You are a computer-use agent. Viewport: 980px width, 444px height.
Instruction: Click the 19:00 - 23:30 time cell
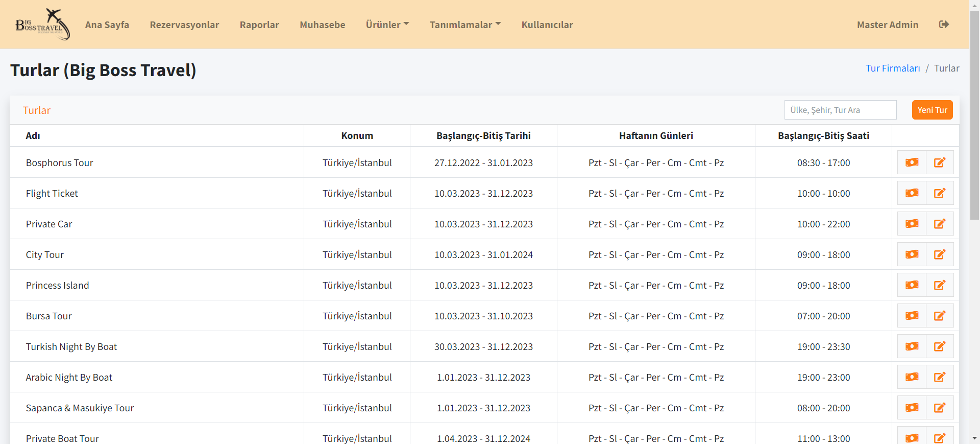(823, 346)
